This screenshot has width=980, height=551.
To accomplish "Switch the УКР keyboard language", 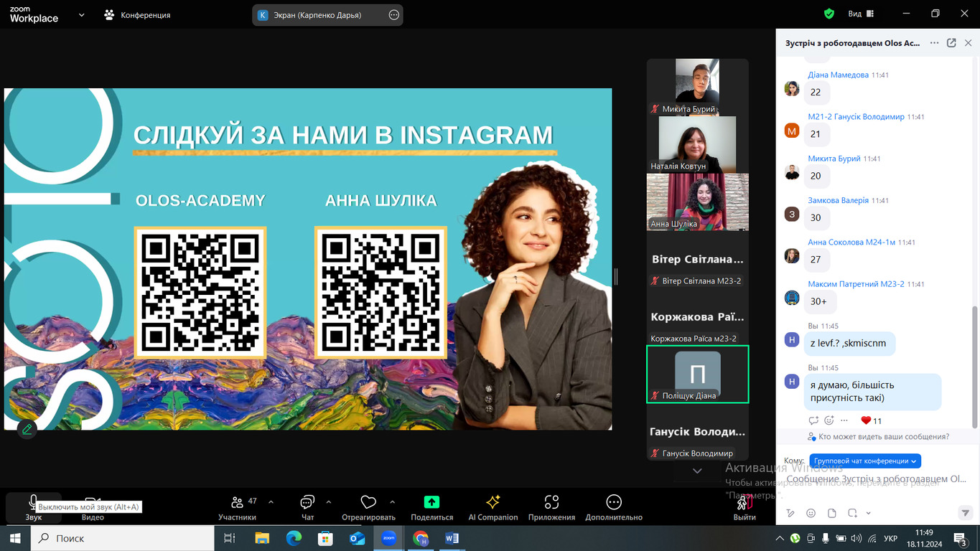I will coord(890,537).
